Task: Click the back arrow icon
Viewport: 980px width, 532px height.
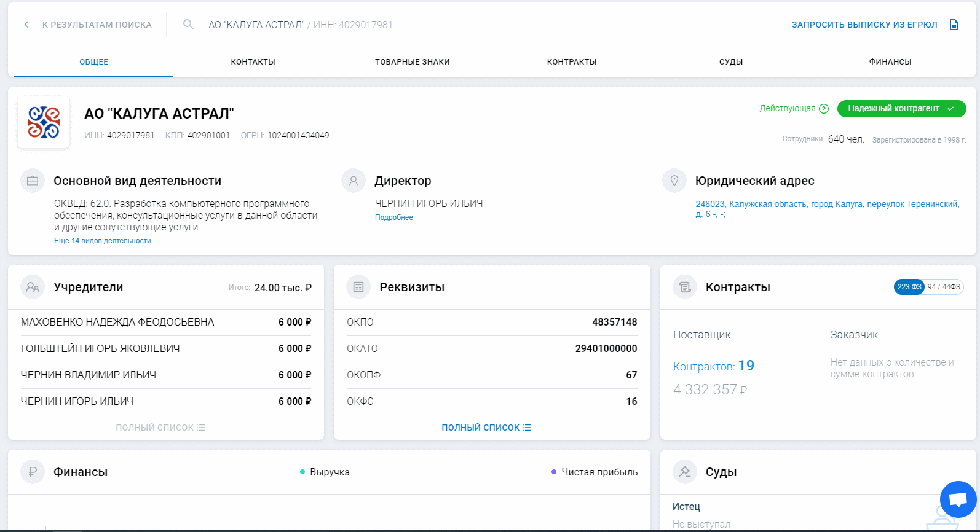Action: (26, 25)
